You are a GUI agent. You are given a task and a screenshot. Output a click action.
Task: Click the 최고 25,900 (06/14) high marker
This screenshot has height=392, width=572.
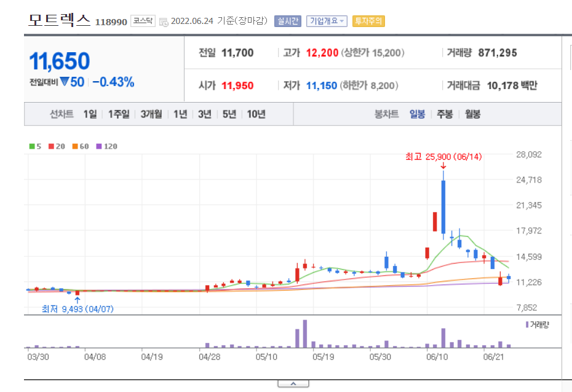(443, 157)
